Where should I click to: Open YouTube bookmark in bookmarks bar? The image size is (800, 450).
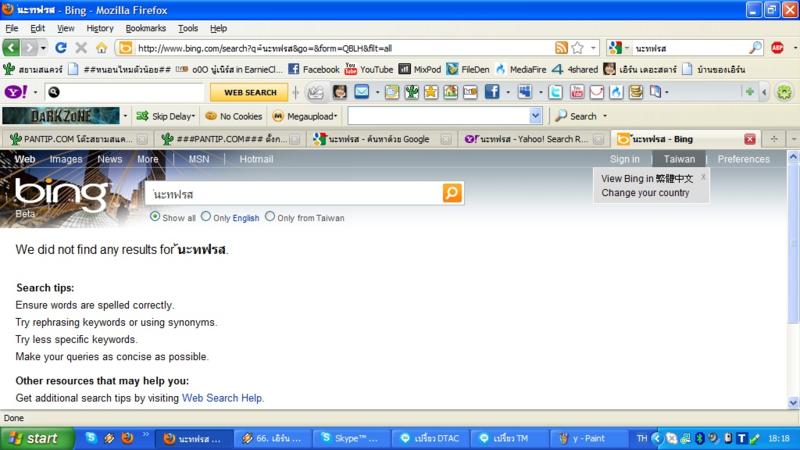[369, 69]
